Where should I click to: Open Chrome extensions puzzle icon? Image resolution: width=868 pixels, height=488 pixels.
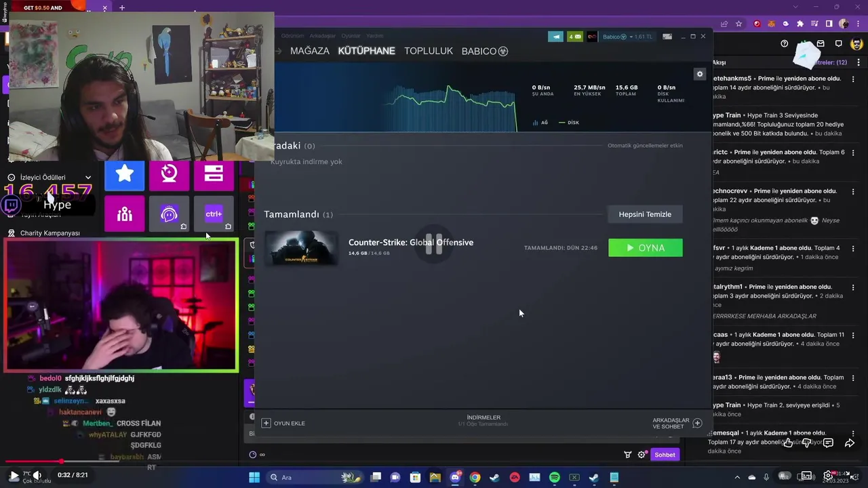(800, 24)
